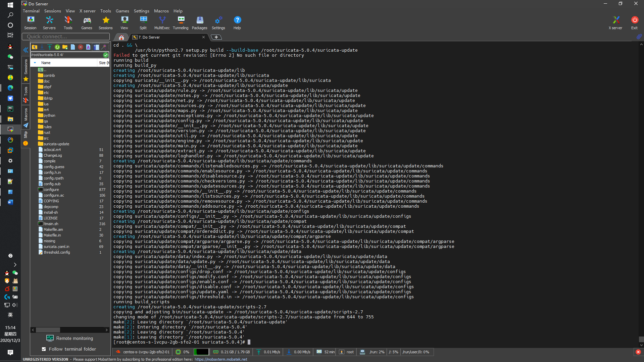Image resolution: width=644 pixels, height=362 pixels.
Task: Click the Remote monitoring button
Action: pyautogui.click(x=70, y=338)
